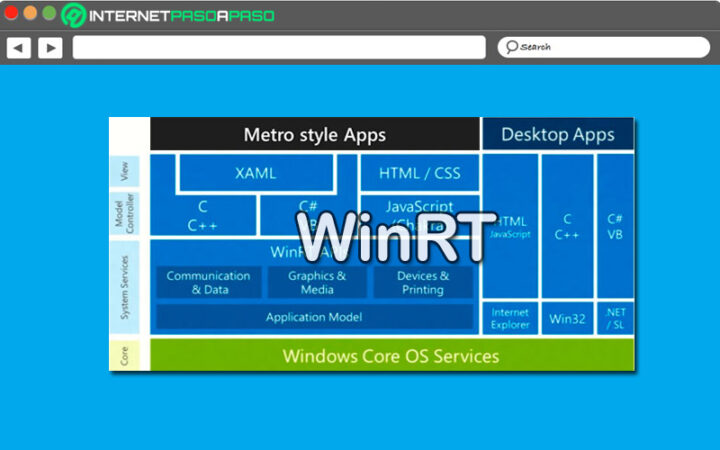Focus the empty address bar field

279,47
